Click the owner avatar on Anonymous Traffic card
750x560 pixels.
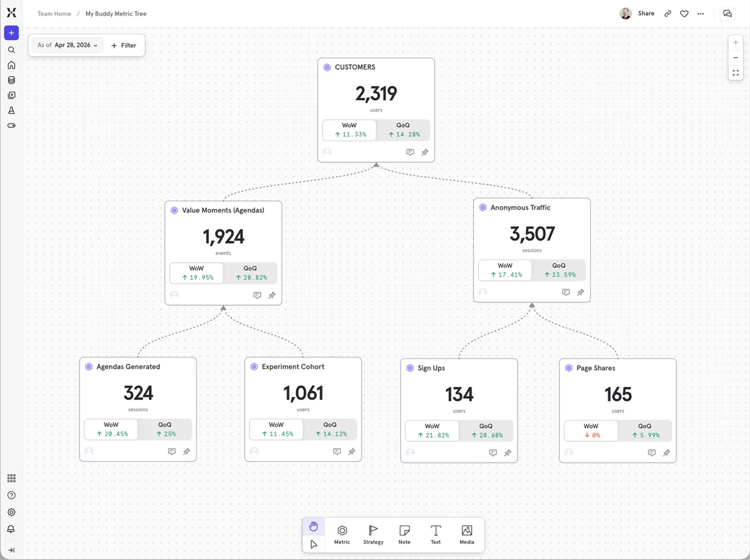483,292
